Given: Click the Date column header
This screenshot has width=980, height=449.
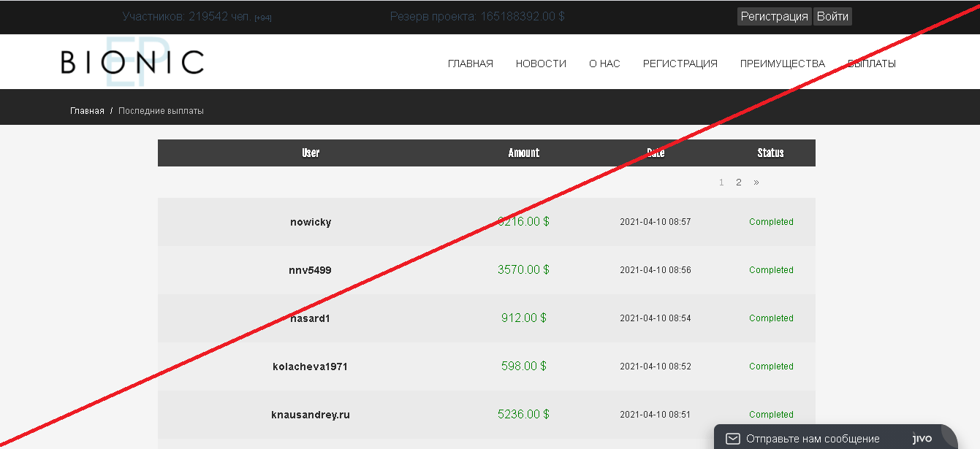Looking at the screenshot, I should 656,153.
